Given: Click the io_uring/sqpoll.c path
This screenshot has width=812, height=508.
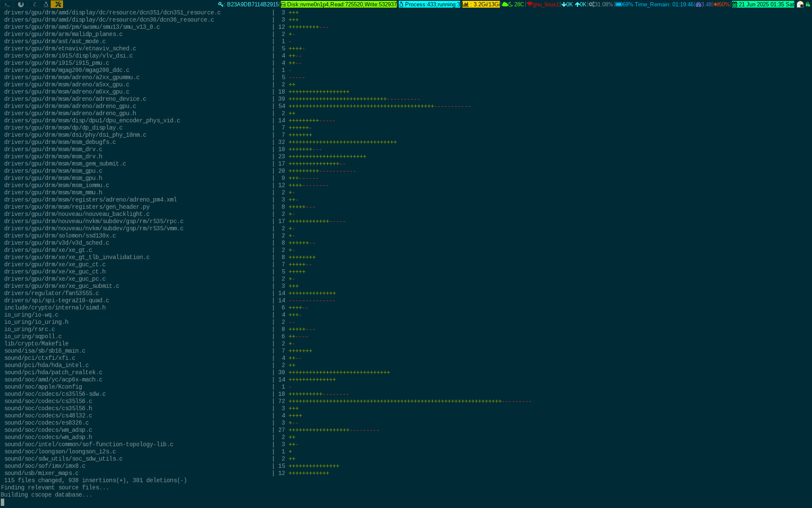Looking at the screenshot, I should (x=33, y=337).
